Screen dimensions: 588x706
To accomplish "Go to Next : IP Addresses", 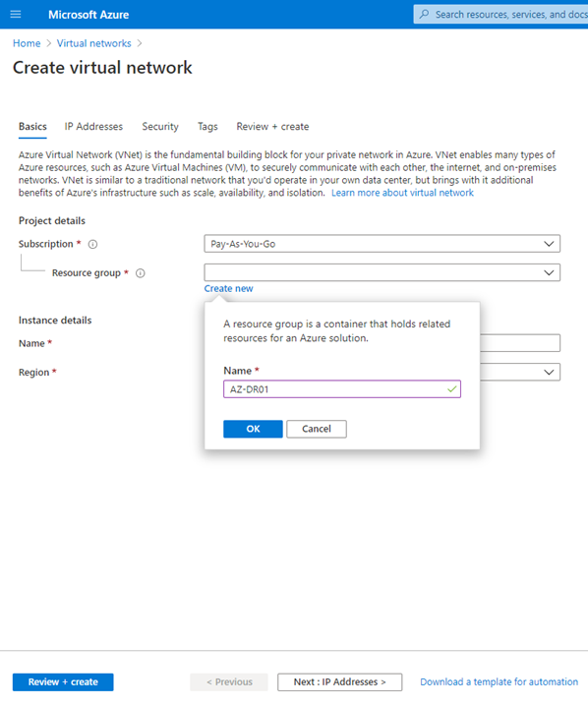I will tap(340, 681).
